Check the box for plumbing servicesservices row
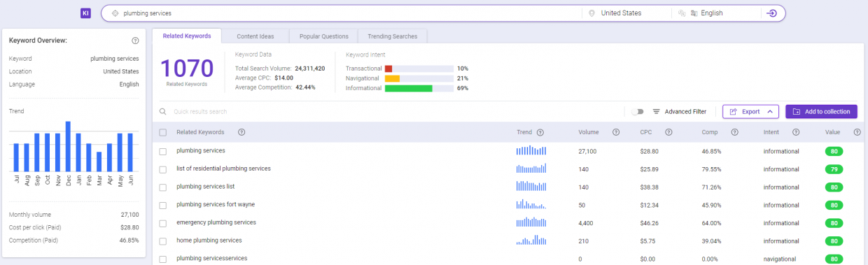The image size is (868, 265). 163,259
